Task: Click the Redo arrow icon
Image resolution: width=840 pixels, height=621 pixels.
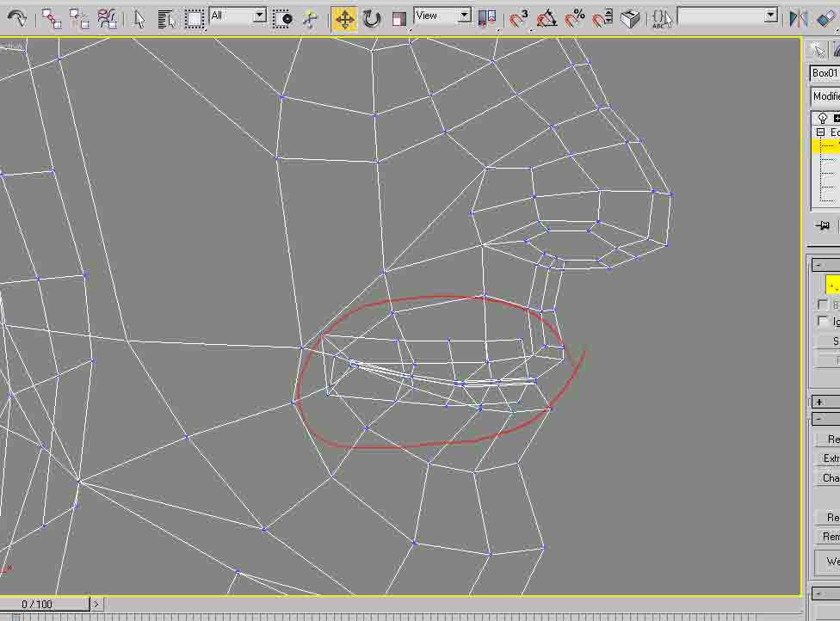Action: coord(16,19)
